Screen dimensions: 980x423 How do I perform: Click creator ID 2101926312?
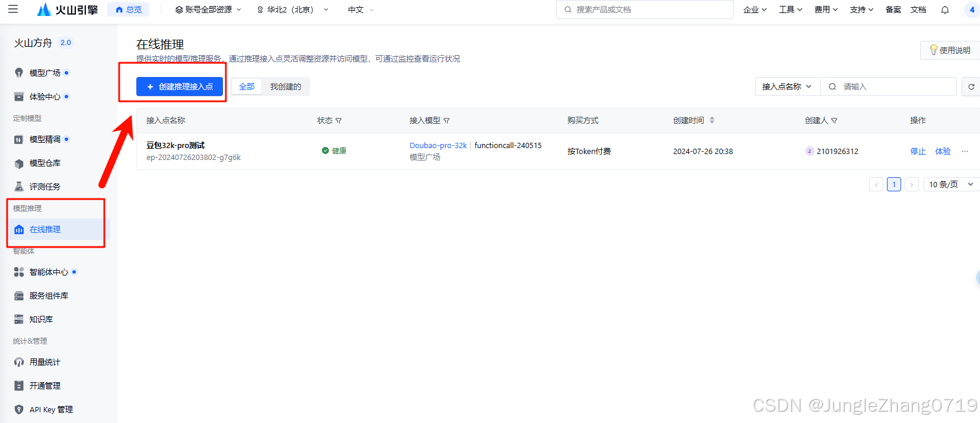[x=837, y=151]
